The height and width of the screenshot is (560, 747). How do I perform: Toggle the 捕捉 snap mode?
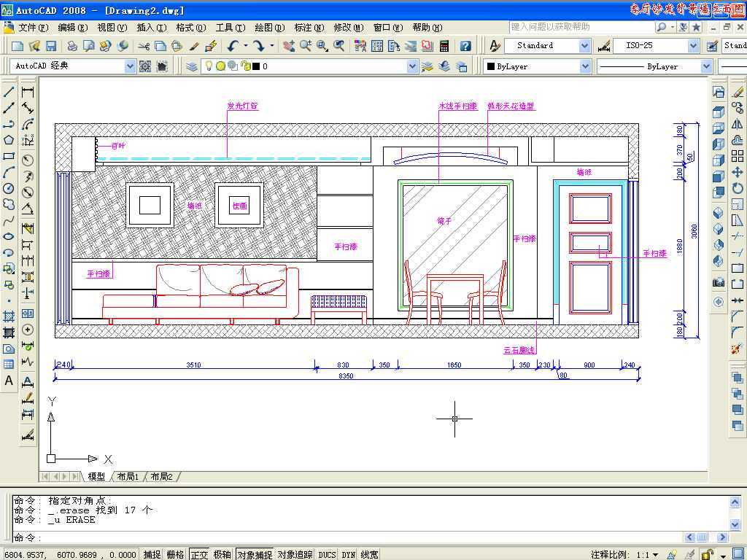152,554
